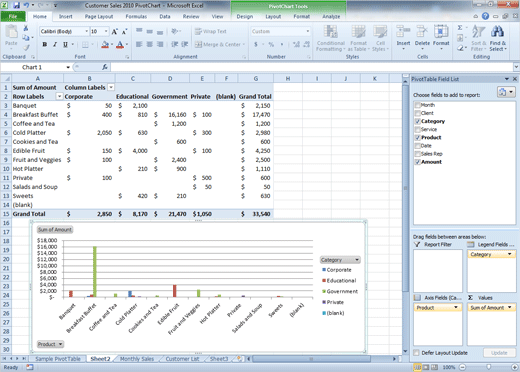Click the vertical worksheet scrollbar
The image size is (520, 372).
(405, 187)
